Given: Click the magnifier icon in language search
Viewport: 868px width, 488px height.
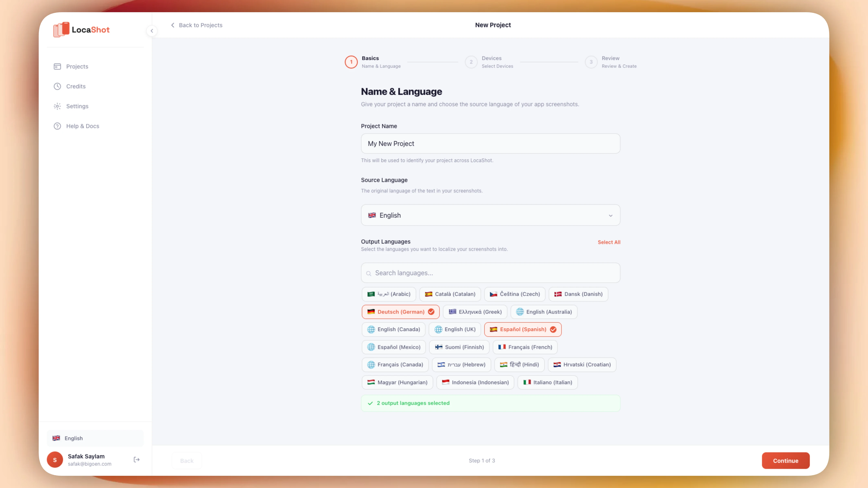Looking at the screenshot, I should pos(369,273).
